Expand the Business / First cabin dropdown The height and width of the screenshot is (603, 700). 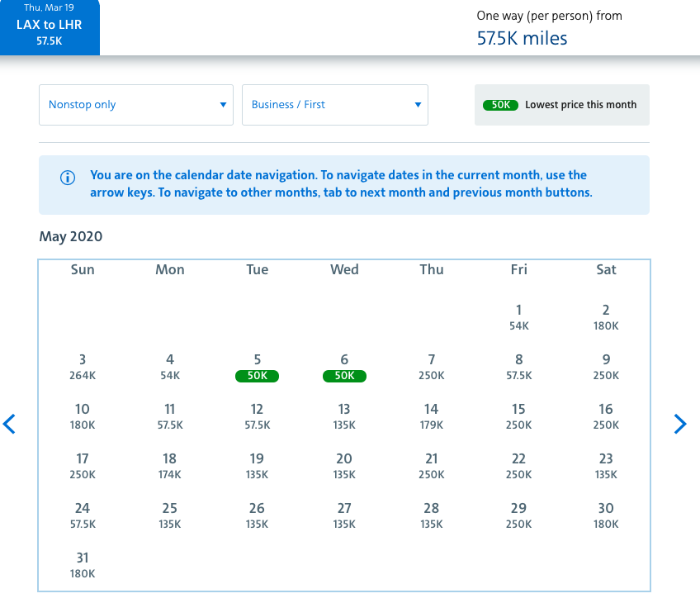tap(334, 105)
